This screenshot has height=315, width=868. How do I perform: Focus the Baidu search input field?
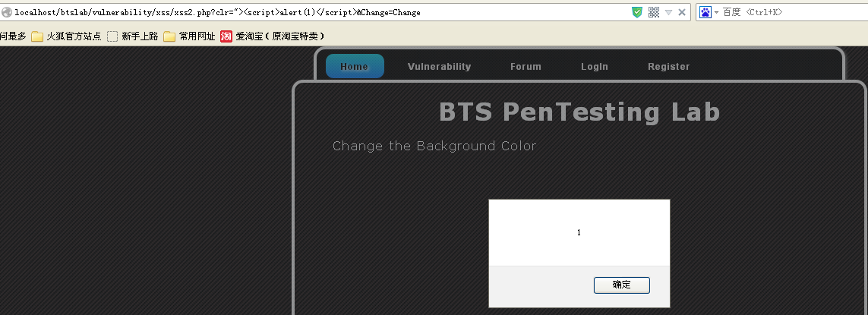(x=794, y=12)
